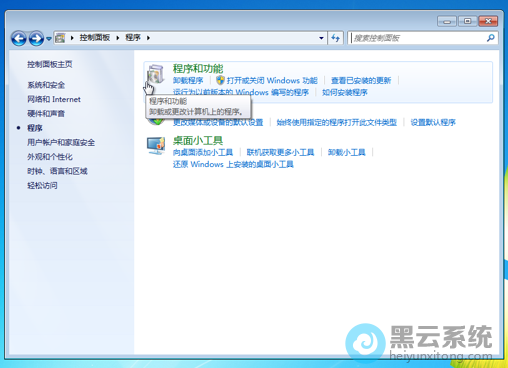Image resolution: width=508 pixels, height=368 pixels.
Task: Open 时钟、语言和区域 in sidebar
Action: [57, 171]
